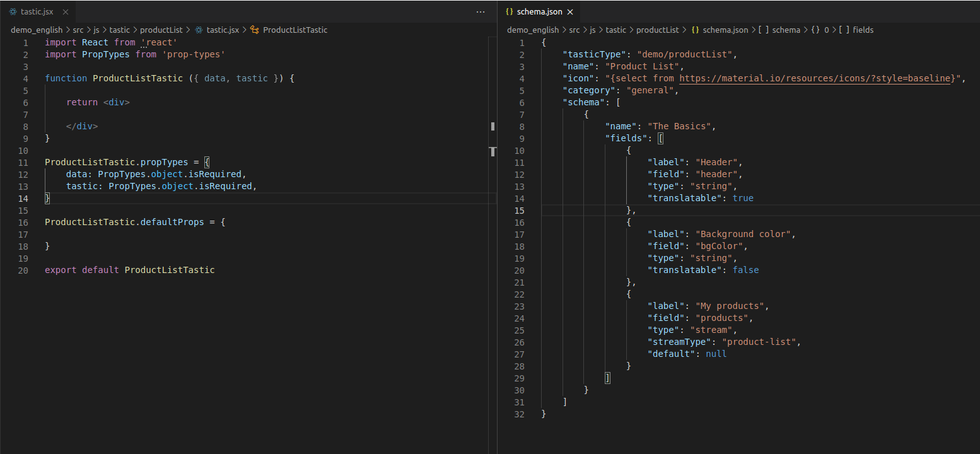Click the "product-list" streamType value
The image size is (980, 454).
(x=759, y=342)
